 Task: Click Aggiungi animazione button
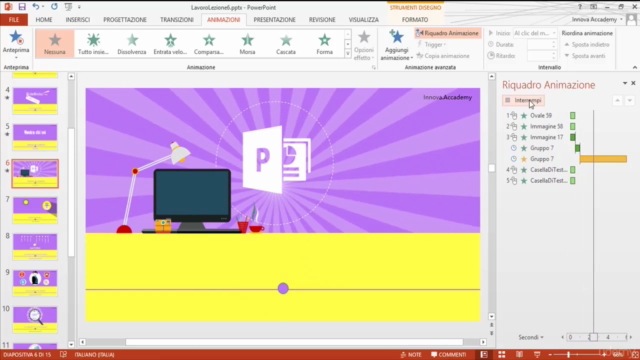tap(396, 46)
